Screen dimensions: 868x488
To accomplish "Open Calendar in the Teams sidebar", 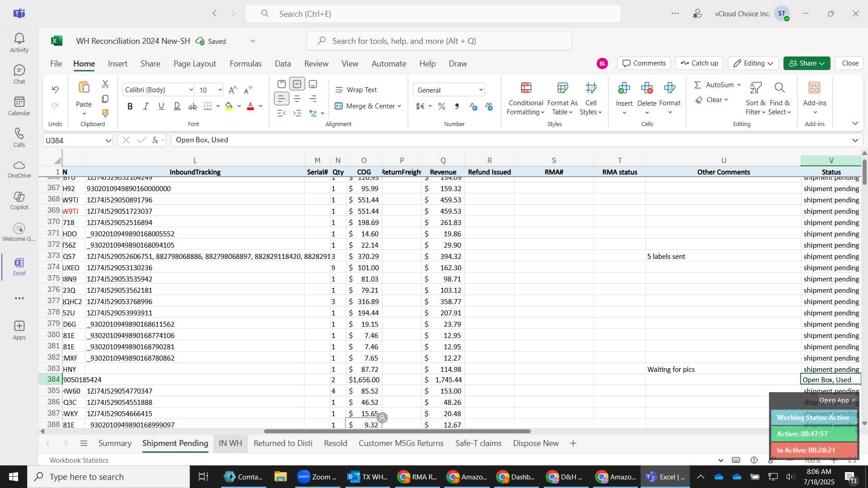I will (19, 106).
